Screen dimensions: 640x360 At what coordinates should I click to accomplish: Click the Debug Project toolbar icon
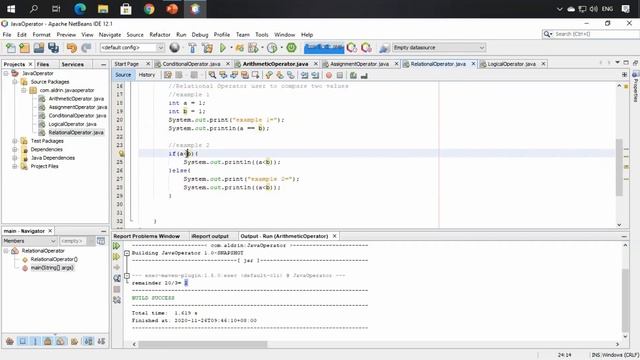click(x=253, y=48)
